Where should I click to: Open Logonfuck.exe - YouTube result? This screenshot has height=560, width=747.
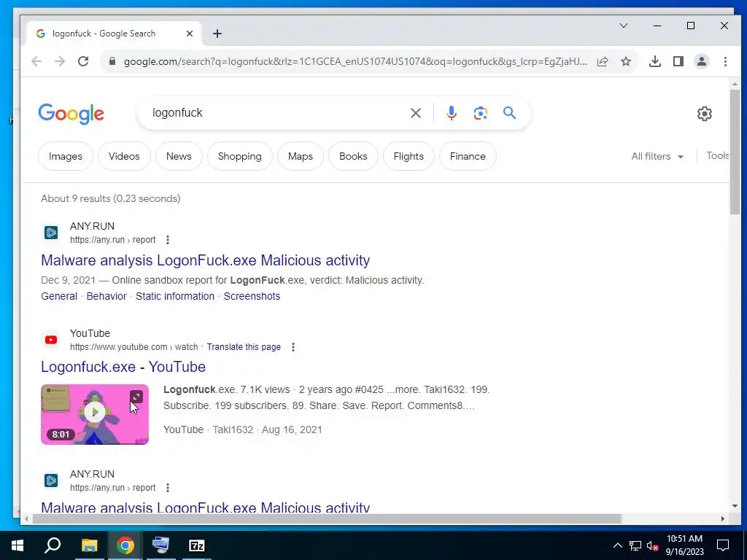(x=123, y=367)
